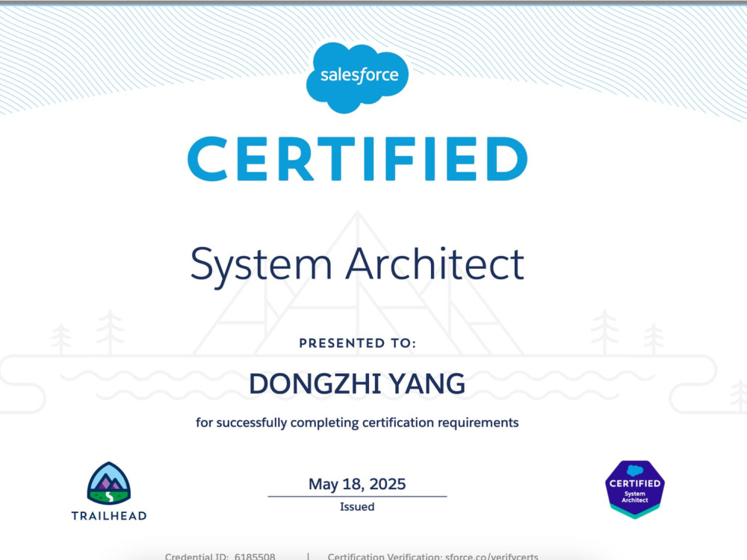Select the name DONGZHI YANG

click(357, 383)
